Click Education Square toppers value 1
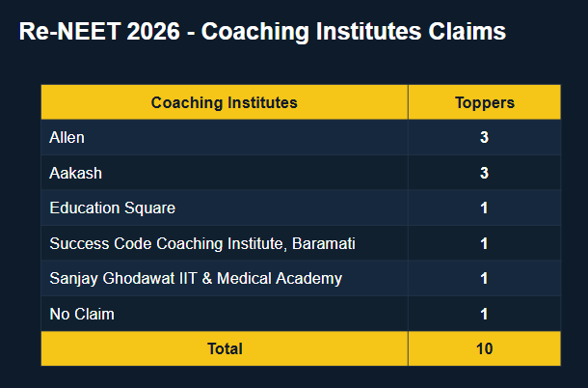 pos(484,208)
